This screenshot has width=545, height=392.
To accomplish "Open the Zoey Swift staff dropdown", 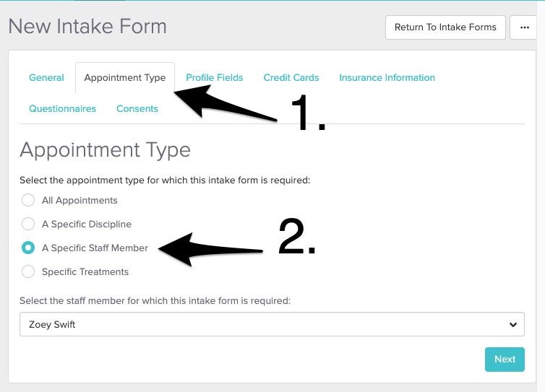I will point(272,324).
